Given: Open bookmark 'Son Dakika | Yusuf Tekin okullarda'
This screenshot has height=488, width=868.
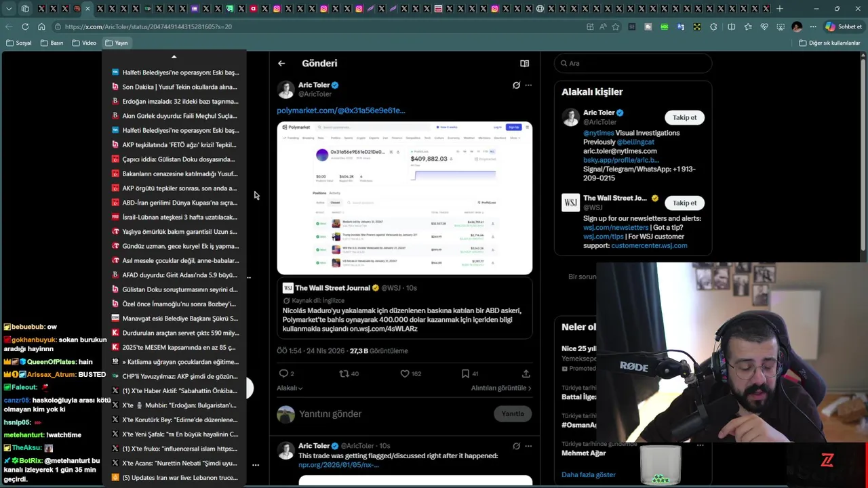Looking at the screenshot, I should [x=174, y=87].
